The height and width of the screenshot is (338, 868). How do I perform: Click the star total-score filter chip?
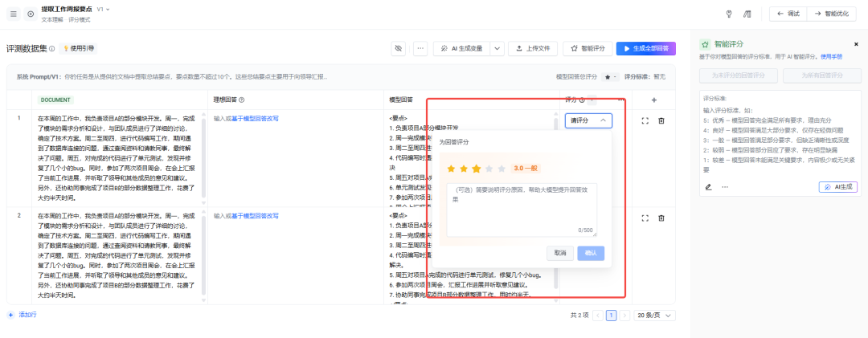[612, 77]
